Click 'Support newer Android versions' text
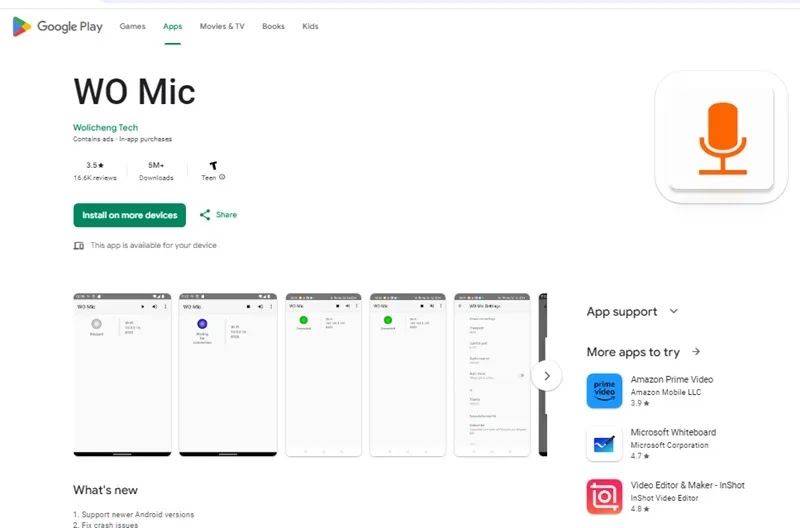The width and height of the screenshot is (800, 528). (x=138, y=515)
